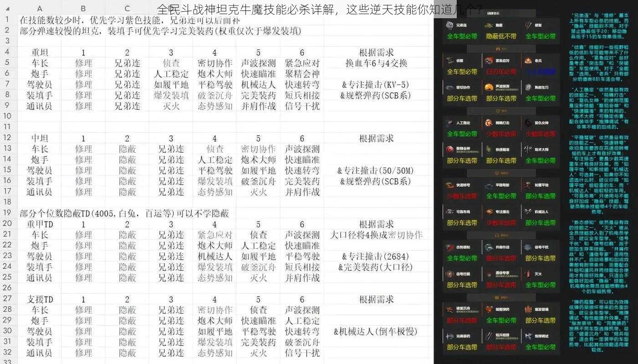Click the cell '&机械达人(倒车极慢)'

[376, 331]
